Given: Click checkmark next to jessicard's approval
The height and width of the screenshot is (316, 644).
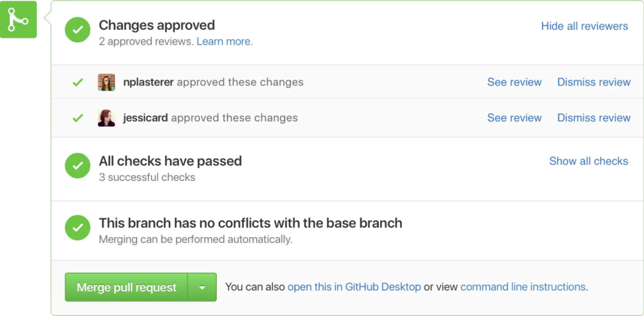Looking at the screenshot, I should pos(77,117).
